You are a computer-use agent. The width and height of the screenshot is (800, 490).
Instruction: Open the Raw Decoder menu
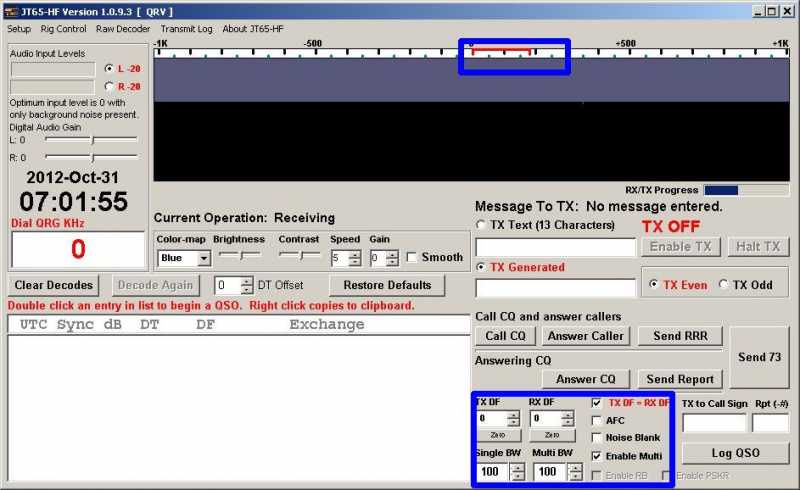[x=123, y=29]
